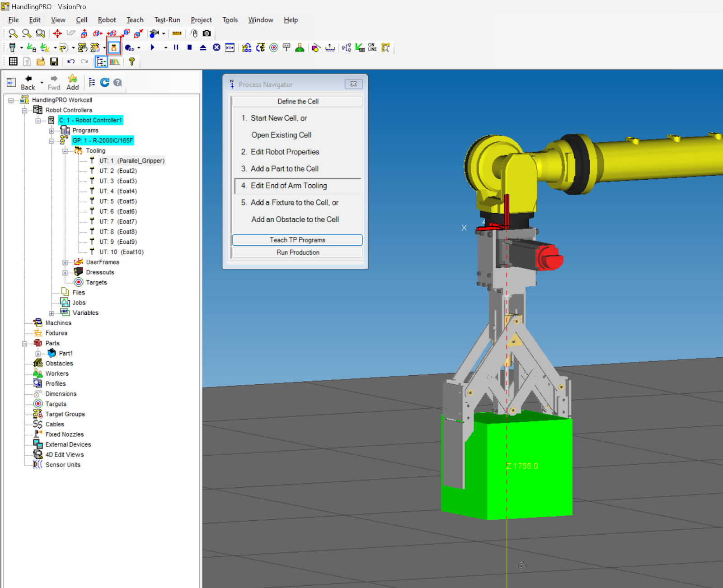The width and height of the screenshot is (723, 588).
Task: Click Edit Robot Properties step
Action: tap(285, 152)
